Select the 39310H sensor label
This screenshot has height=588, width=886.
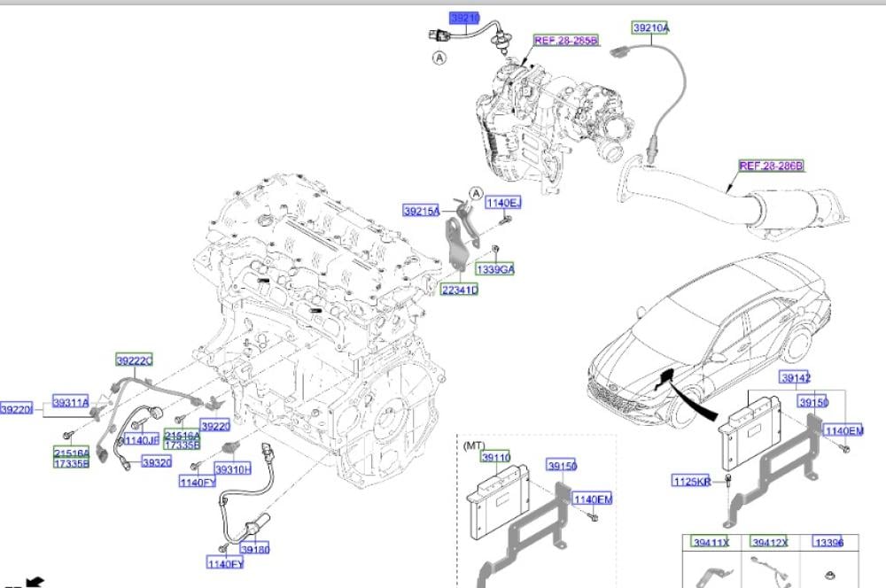pos(233,468)
